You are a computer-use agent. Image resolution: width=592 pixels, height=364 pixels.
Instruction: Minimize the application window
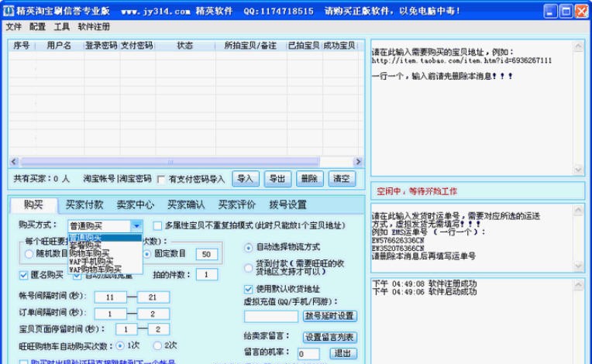point(550,12)
